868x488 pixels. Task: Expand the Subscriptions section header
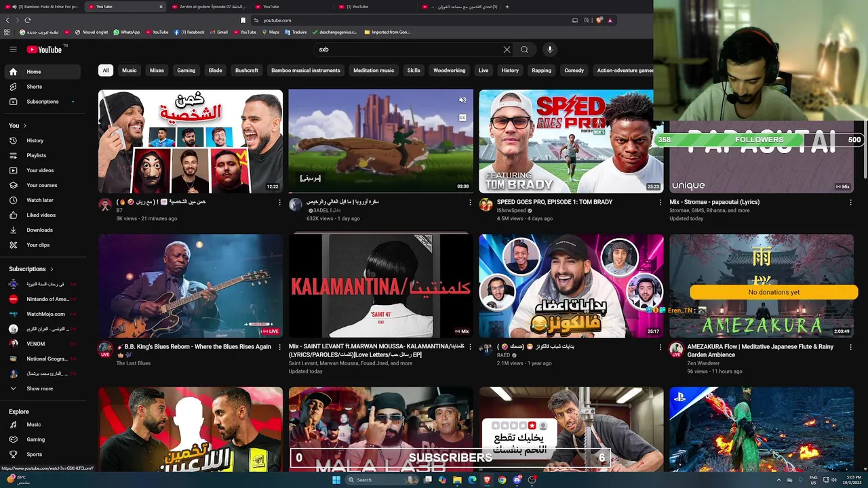click(31, 269)
